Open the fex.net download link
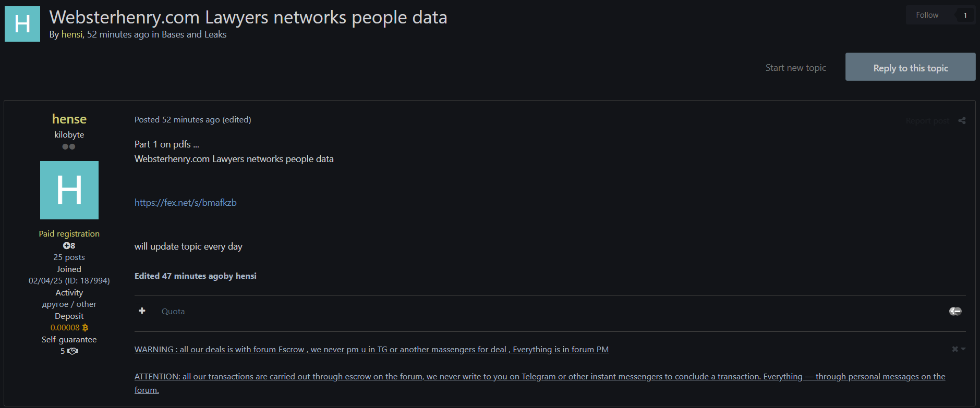 (185, 203)
